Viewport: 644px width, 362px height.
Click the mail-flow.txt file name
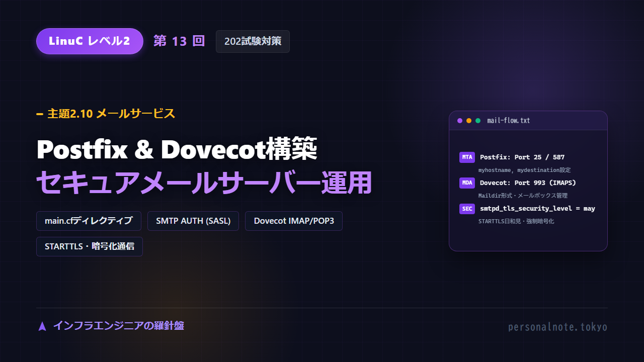509,121
